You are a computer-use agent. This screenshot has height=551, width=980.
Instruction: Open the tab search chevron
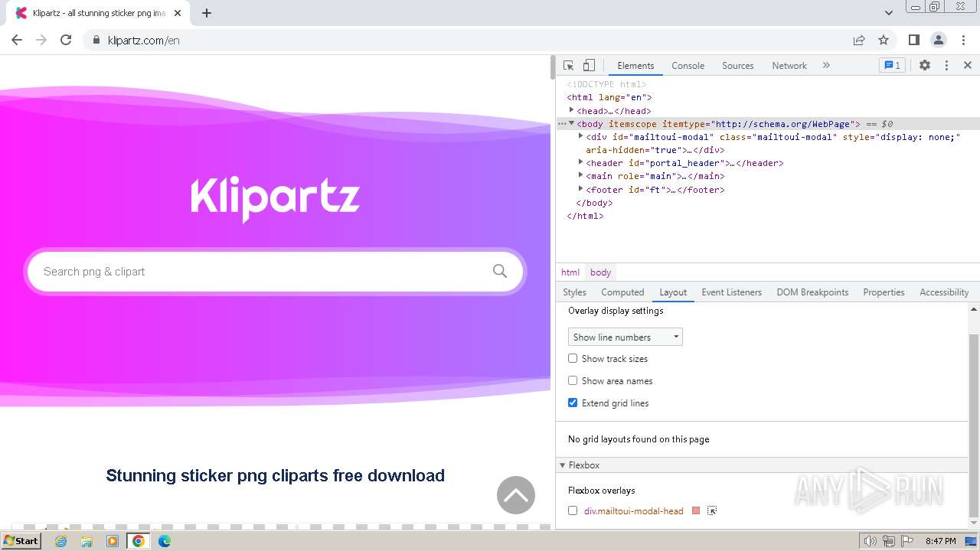point(889,13)
